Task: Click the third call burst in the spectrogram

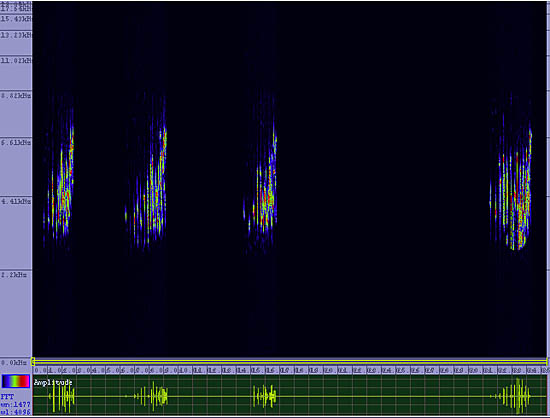Action: [261, 175]
